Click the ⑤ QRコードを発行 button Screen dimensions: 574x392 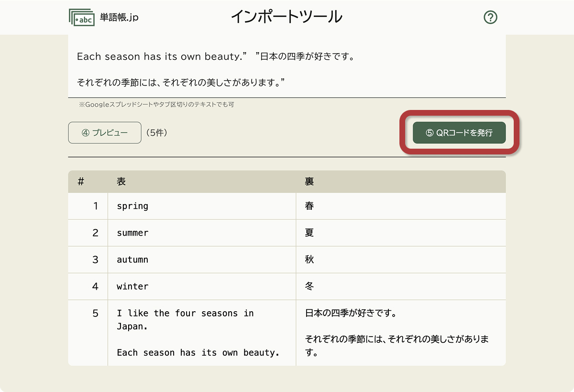pyautogui.click(x=458, y=133)
